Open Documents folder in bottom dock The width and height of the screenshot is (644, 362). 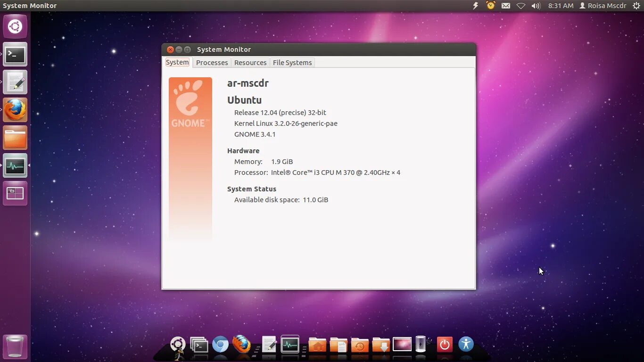pos(339,345)
